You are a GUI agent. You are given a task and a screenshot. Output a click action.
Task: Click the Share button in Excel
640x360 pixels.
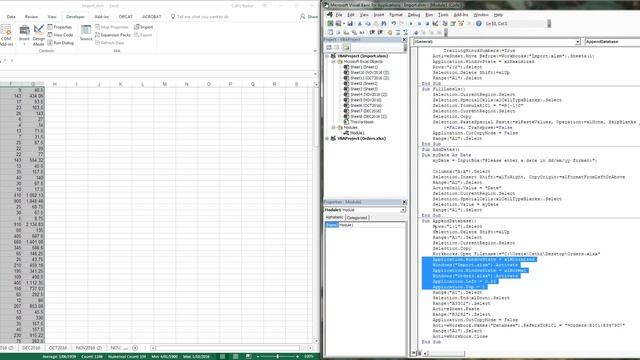coord(309,17)
